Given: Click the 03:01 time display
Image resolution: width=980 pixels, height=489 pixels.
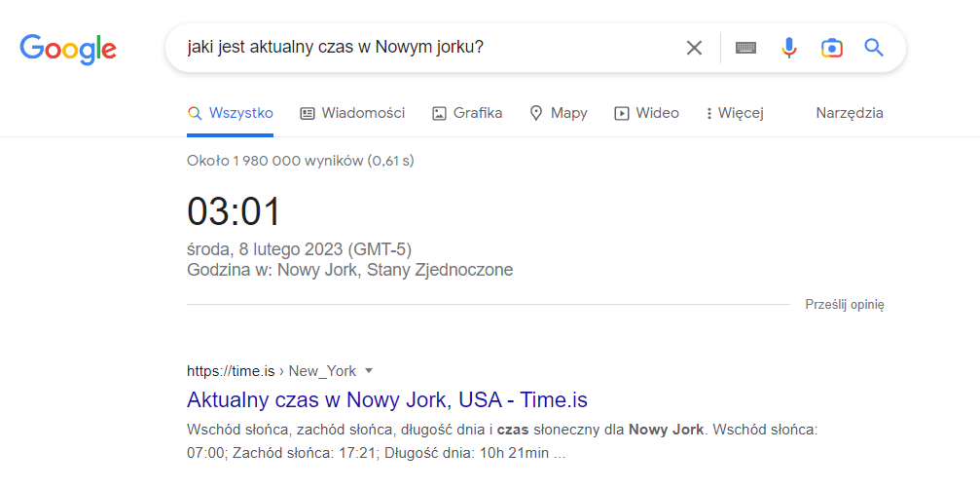Looking at the screenshot, I should (234, 212).
